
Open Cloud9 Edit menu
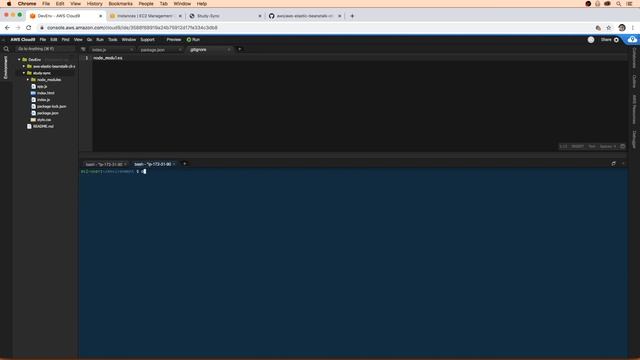[53, 40]
